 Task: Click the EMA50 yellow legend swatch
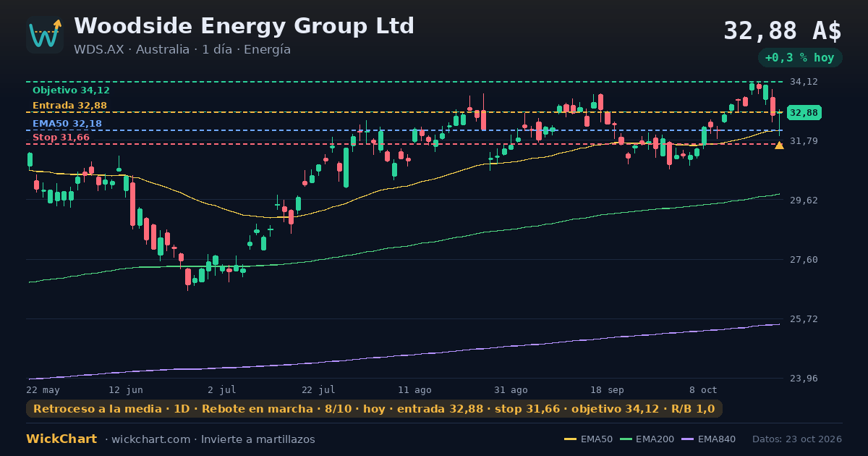pos(570,439)
